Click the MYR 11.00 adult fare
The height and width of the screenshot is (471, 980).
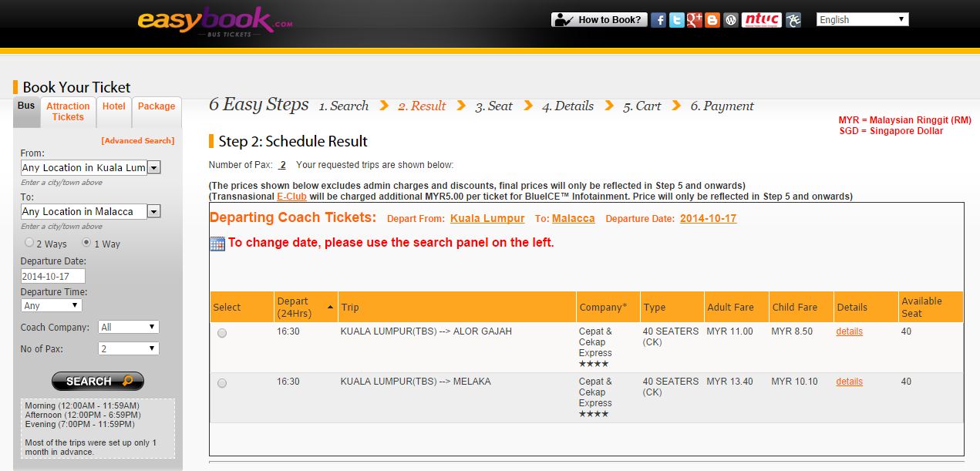[730, 331]
